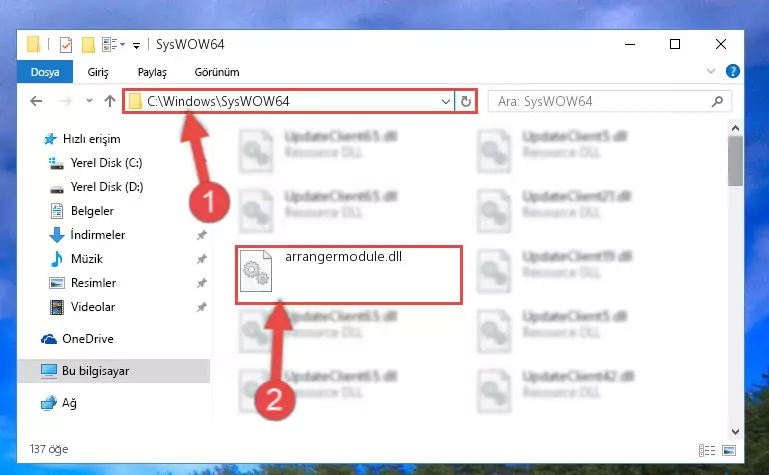Open the Dosya ribbon tab

45,72
